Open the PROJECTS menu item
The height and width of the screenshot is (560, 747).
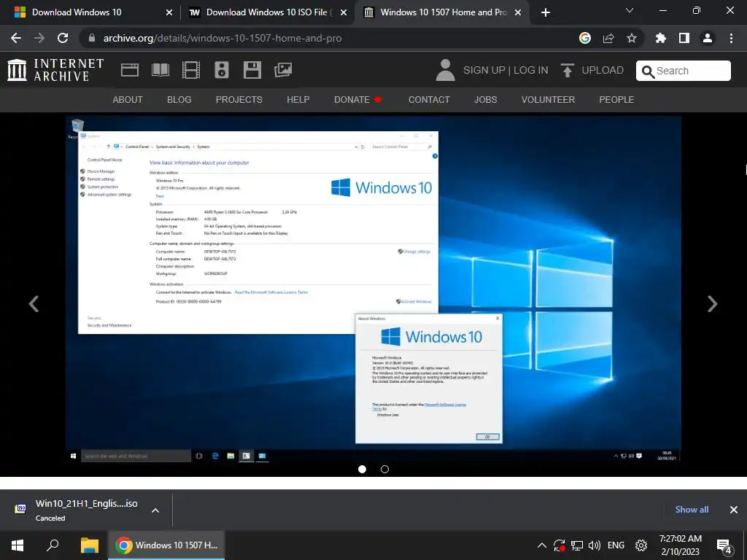239,99
